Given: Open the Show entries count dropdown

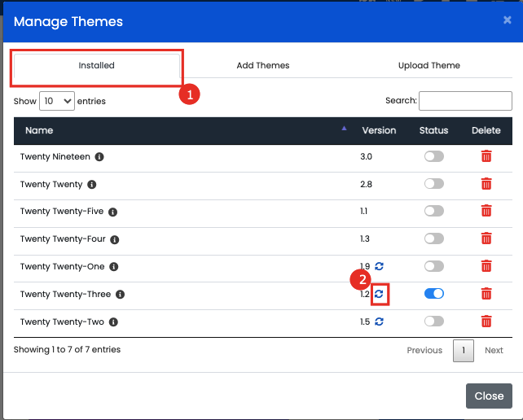Looking at the screenshot, I should coord(57,101).
